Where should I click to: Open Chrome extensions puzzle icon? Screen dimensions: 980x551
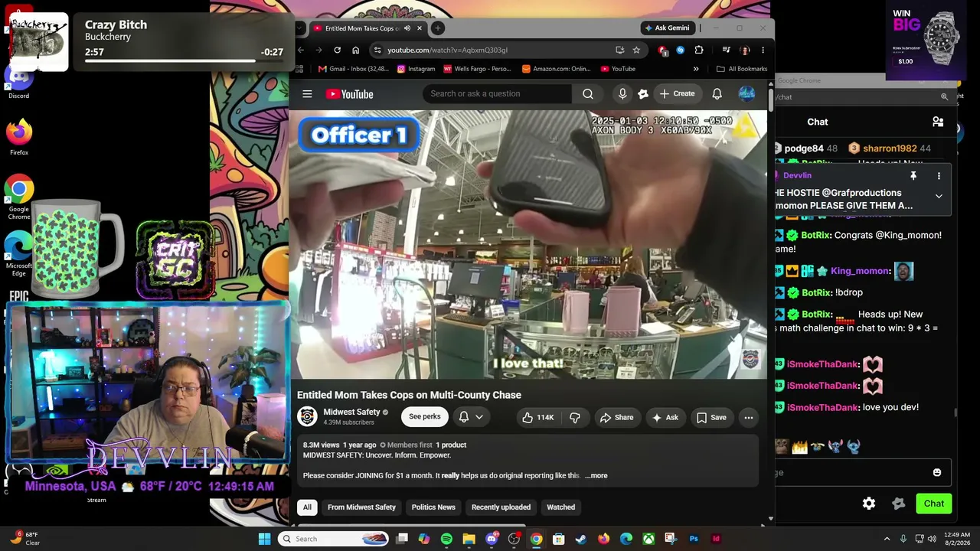[x=699, y=50]
